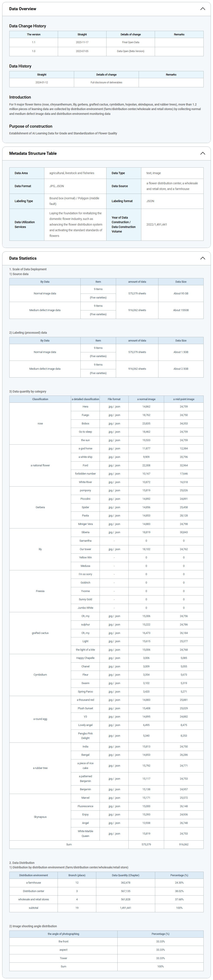
Task: Click the Purpose of construction heading
Action: (x=30, y=126)
